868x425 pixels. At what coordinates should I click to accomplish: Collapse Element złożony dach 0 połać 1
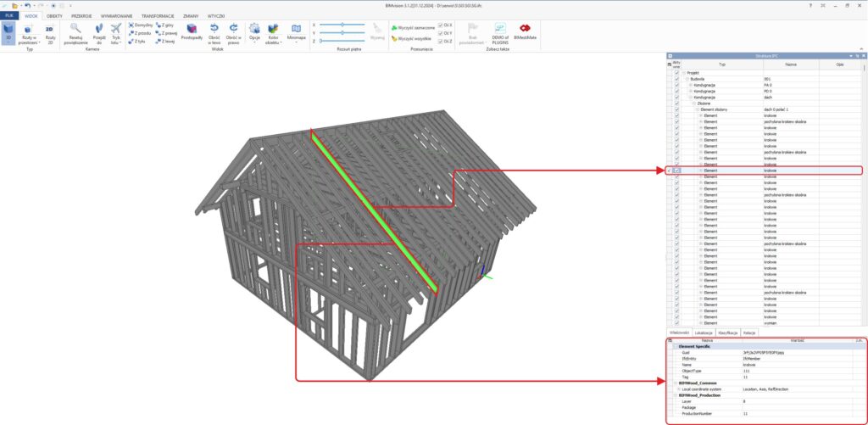698,109
